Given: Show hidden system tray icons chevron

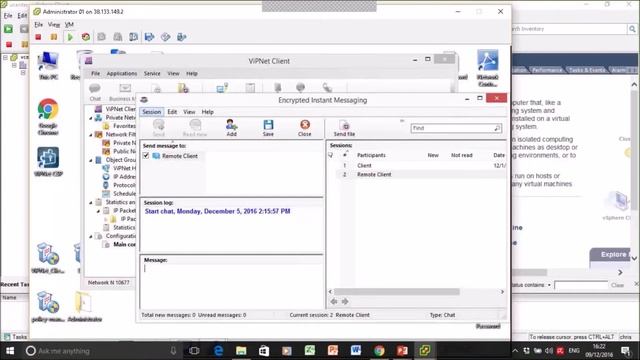Looking at the screenshot, I should point(515,351).
